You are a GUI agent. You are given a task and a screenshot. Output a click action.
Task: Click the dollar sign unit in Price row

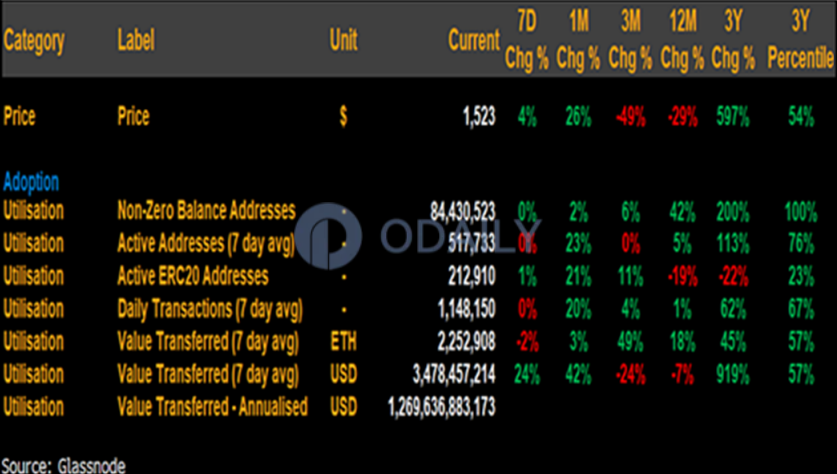tap(343, 116)
